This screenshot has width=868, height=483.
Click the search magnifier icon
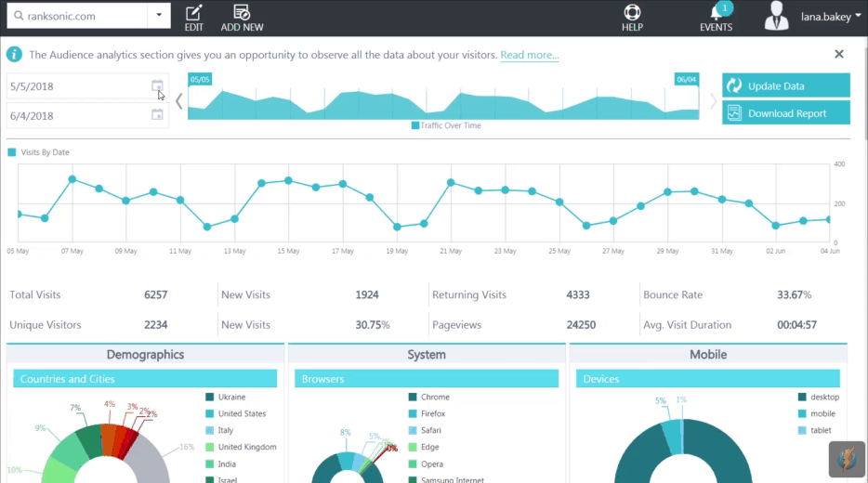(x=19, y=16)
